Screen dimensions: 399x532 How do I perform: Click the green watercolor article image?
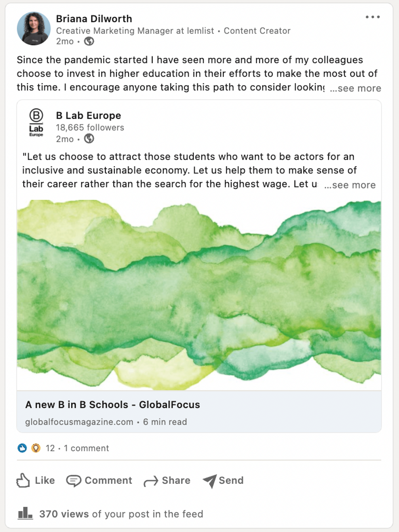pyautogui.click(x=199, y=295)
